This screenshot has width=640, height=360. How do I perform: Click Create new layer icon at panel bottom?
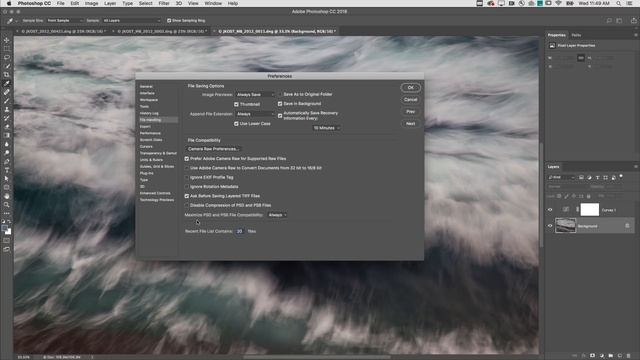click(x=620, y=356)
